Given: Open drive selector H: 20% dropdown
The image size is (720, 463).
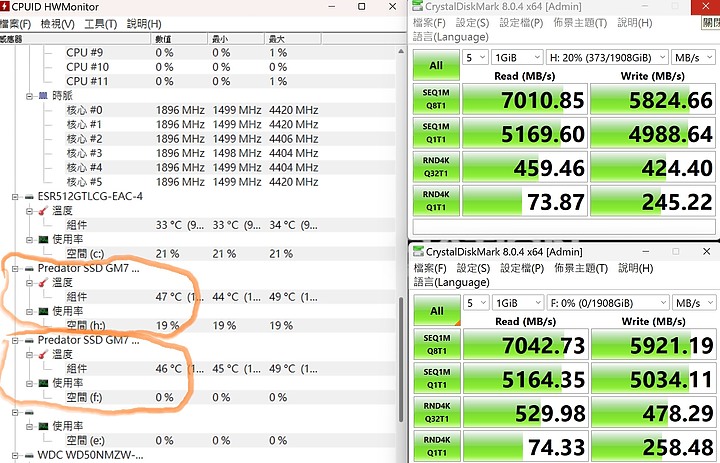Looking at the screenshot, I should point(608,57).
